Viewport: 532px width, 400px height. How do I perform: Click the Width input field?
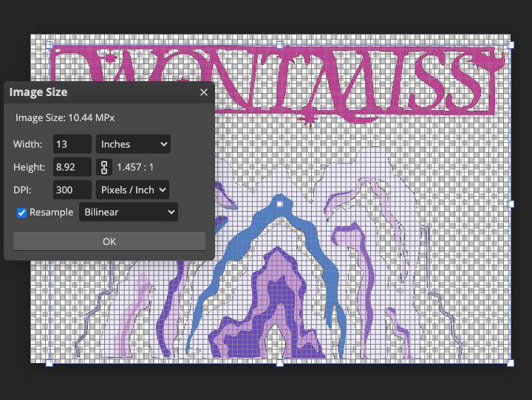coord(72,144)
